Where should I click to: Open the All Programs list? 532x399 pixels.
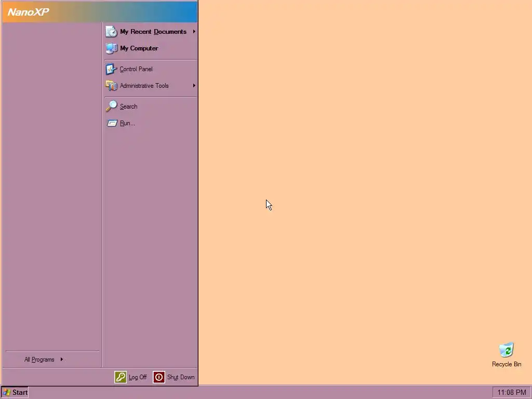tap(52, 360)
